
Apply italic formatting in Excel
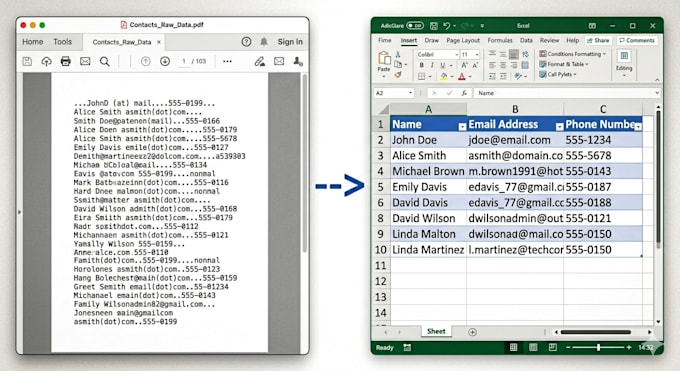click(x=432, y=65)
